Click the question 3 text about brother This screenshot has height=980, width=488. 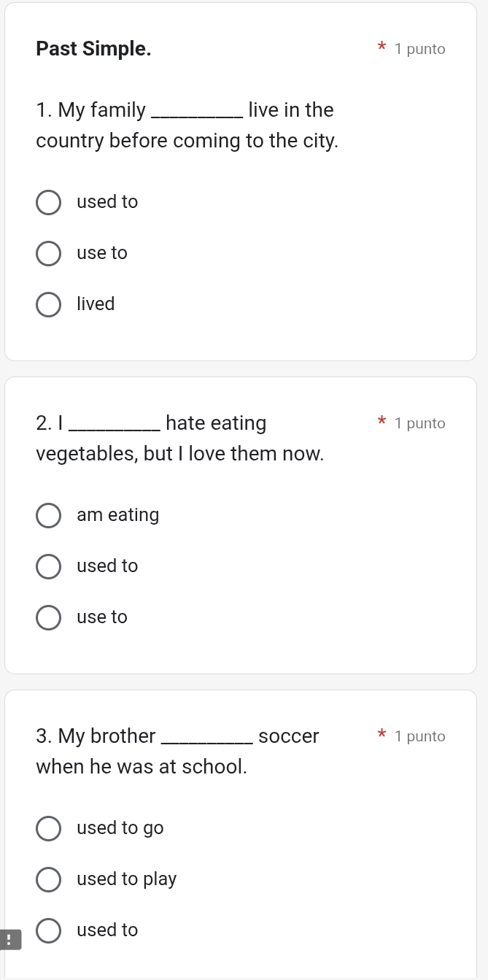coord(177,752)
